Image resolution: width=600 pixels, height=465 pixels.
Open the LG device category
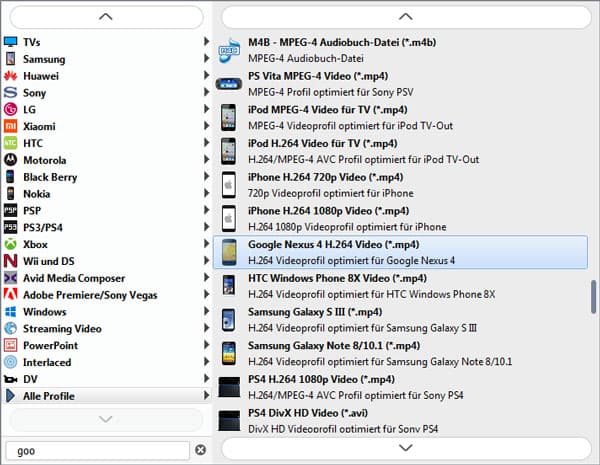[107, 109]
